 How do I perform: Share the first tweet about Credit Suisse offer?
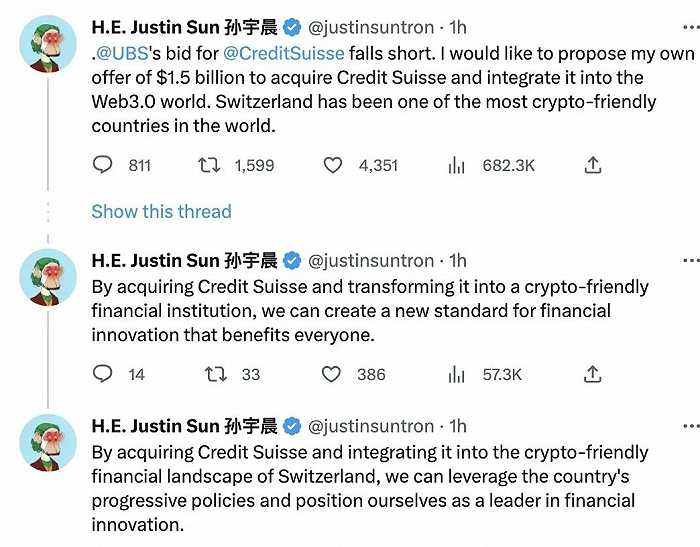[593, 165]
